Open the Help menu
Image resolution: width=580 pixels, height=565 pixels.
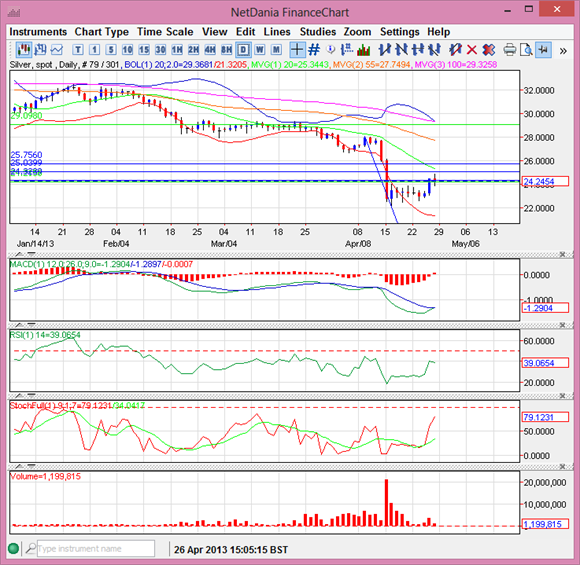pos(439,32)
